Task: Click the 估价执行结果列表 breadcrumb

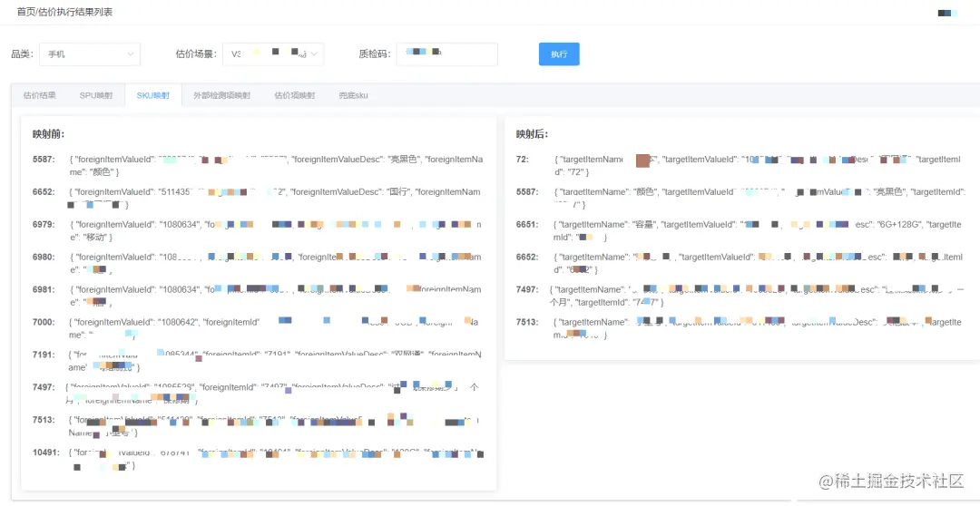Action: 75,12
